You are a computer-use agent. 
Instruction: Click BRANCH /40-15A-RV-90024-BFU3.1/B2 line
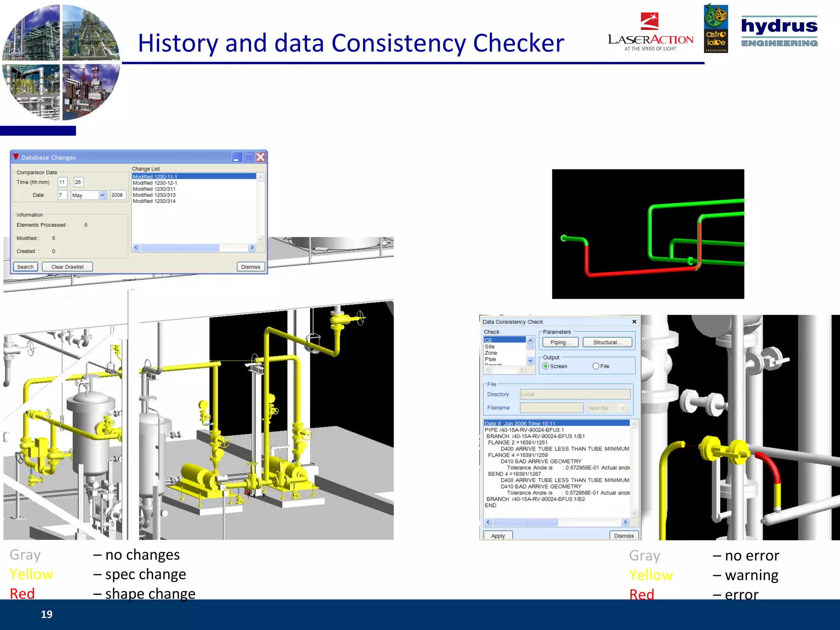coord(536,499)
